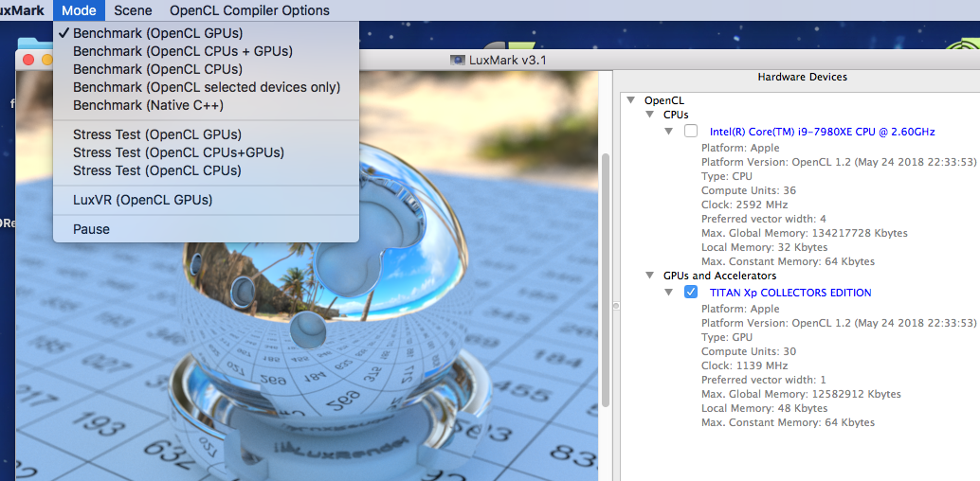
Task: Collapse the Intel Core i9-7980XE details
Action: tap(669, 132)
